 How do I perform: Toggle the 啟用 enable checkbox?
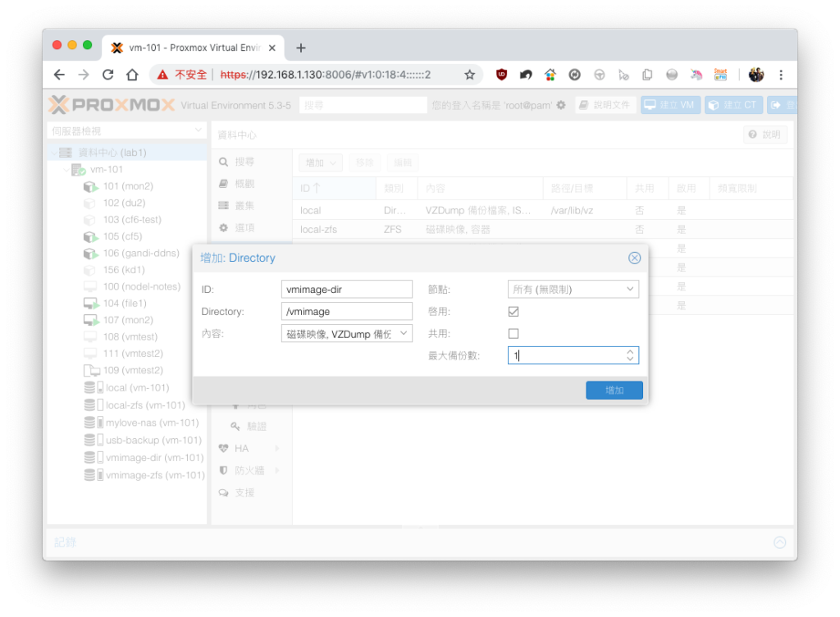coord(514,311)
